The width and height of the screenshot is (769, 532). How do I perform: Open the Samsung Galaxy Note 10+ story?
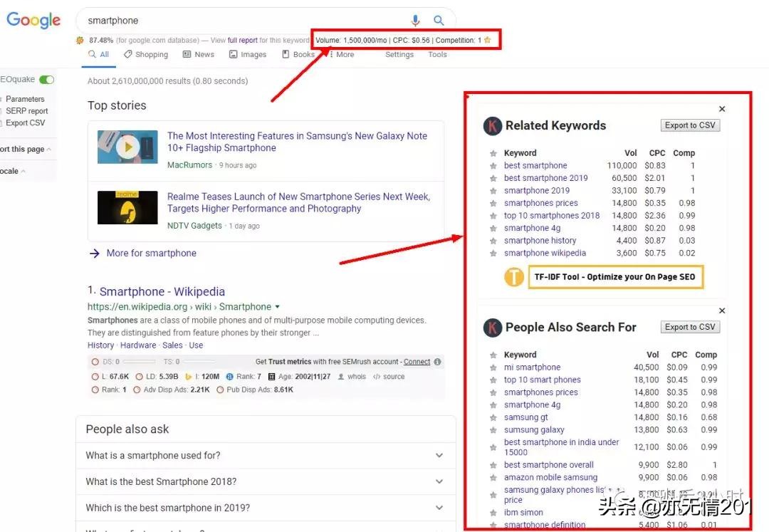pyautogui.click(x=297, y=142)
